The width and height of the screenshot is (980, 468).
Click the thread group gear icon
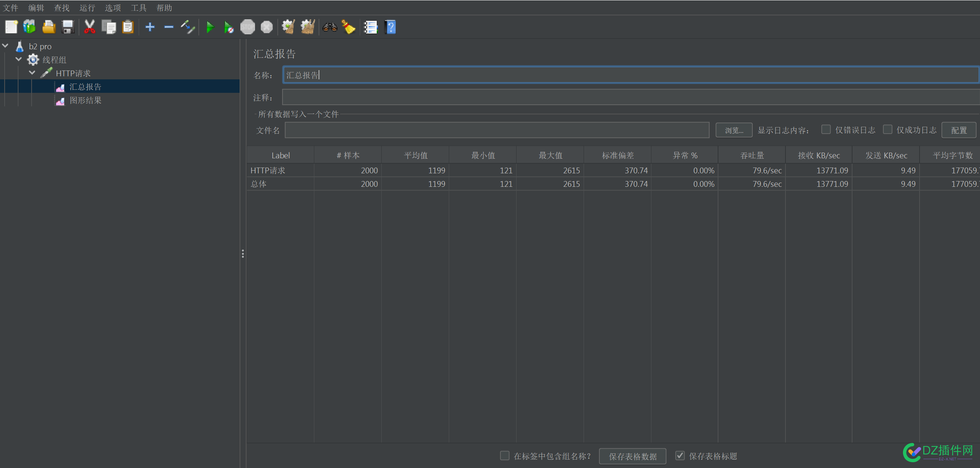33,60
